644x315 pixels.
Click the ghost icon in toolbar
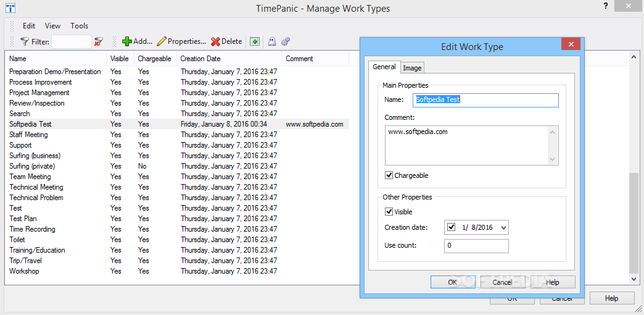pyautogui.click(x=271, y=41)
